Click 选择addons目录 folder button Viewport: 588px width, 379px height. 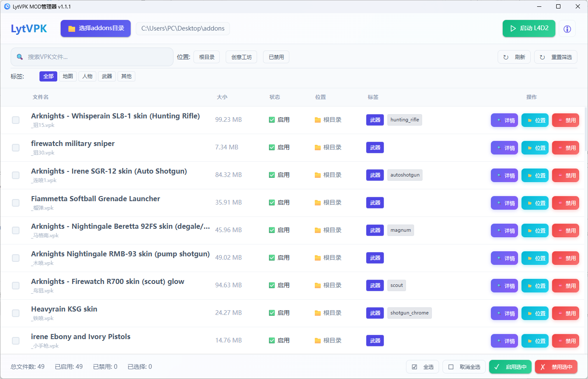(95, 28)
